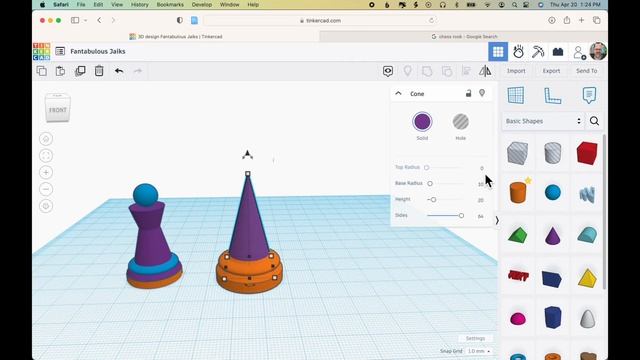Open the Bricks mode
The height and width of the screenshot is (360, 640).
click(558, 52)
